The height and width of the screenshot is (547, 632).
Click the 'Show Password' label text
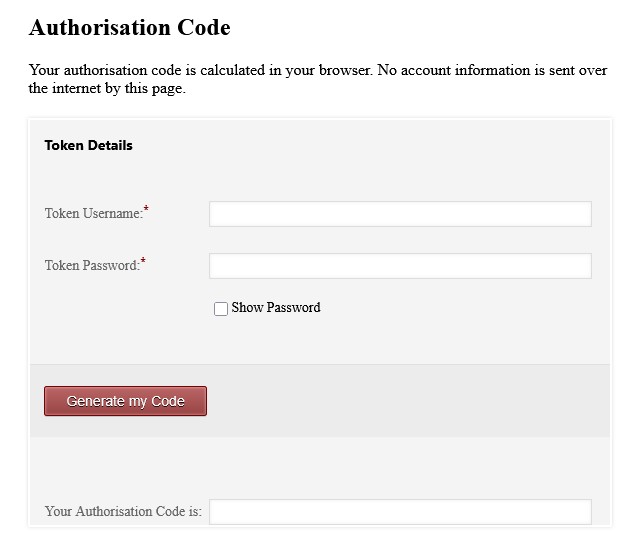276,308
